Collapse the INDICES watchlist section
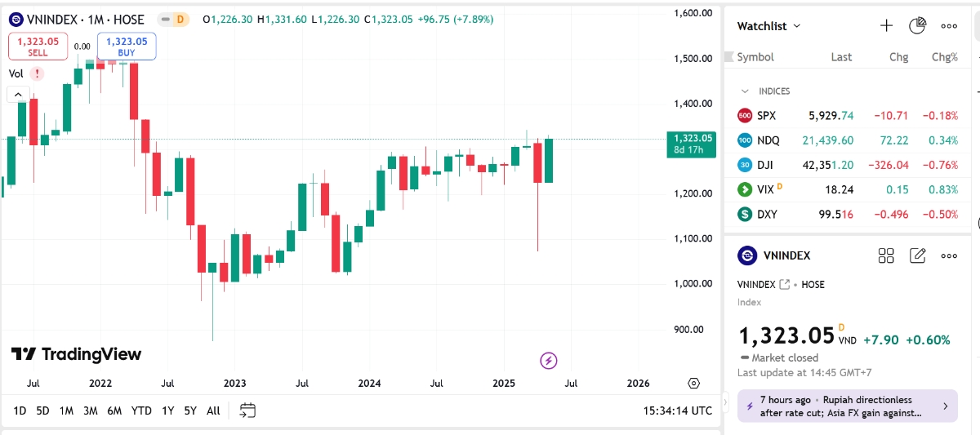 [745, 91]
